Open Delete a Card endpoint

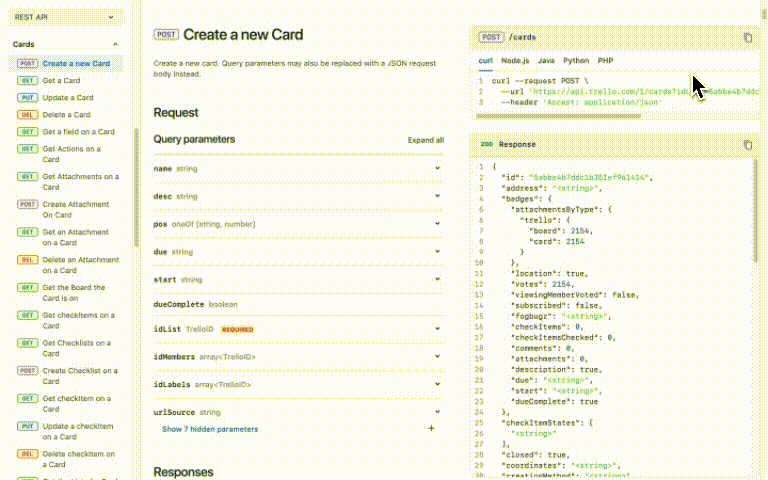click(65, 114)
